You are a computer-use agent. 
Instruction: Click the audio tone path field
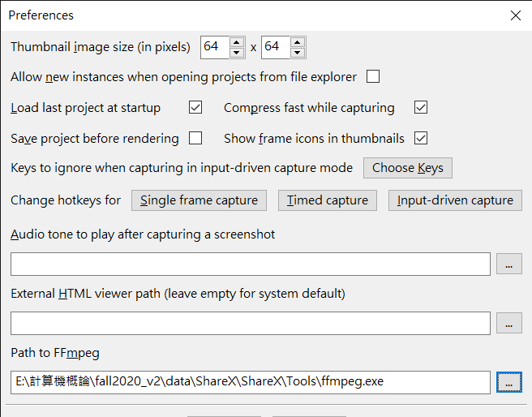coord(251,264)
